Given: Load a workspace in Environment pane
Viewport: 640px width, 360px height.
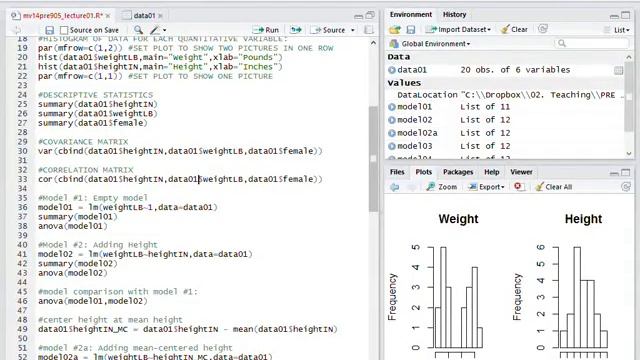Looking at the screenshot, I should pos(395,29).
